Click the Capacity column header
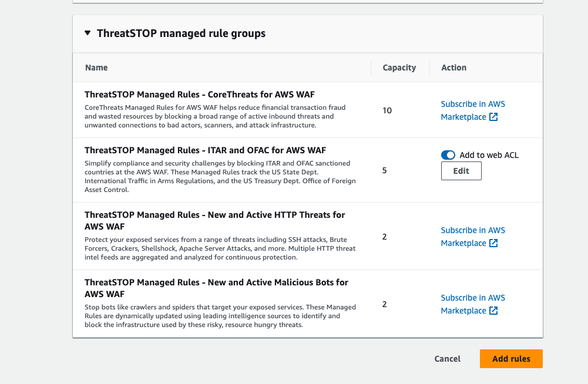The width and height of the screenshot is (588, 384). 399,68
